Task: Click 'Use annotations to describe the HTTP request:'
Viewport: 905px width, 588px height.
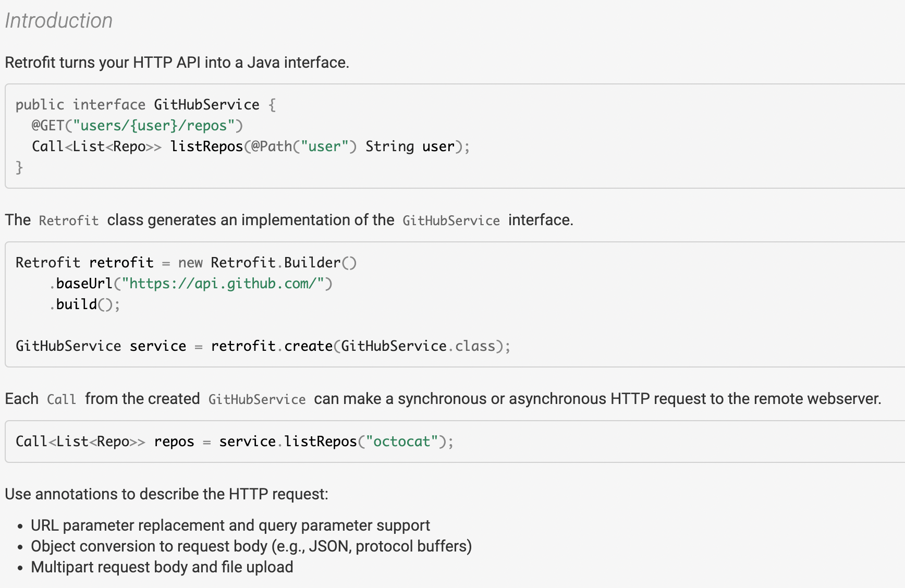Action: tap(167, 494)
